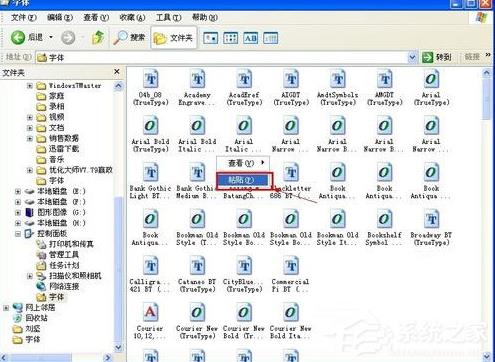The image size is (495, 362).
Task: Switch to list view toolbar icon
Action: pos(231,38)
